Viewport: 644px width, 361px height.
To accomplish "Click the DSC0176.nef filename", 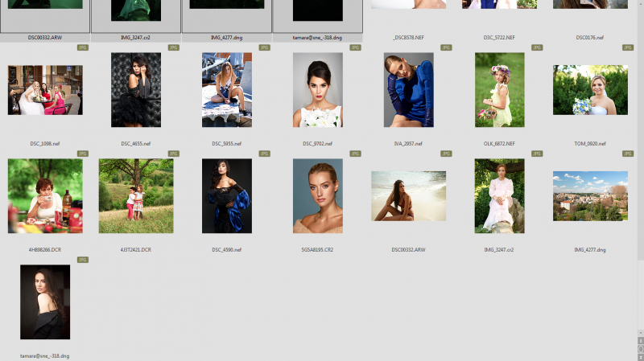I will coord(590,37).
